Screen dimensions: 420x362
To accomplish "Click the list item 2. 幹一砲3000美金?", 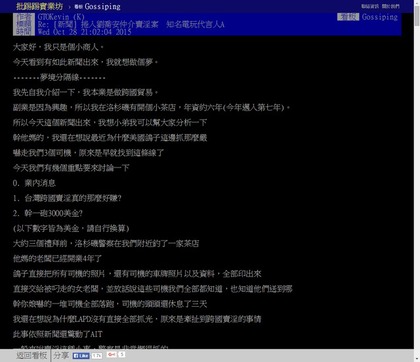I will tap(48, 213).
